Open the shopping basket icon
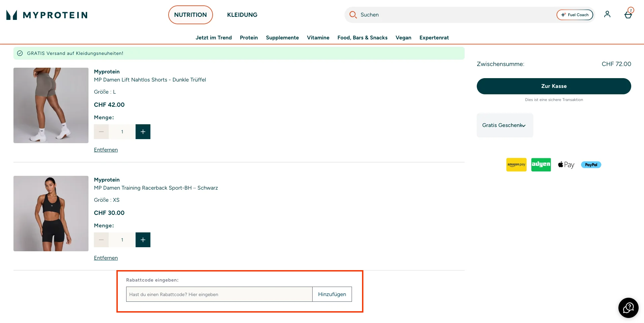 pos(628,14)
